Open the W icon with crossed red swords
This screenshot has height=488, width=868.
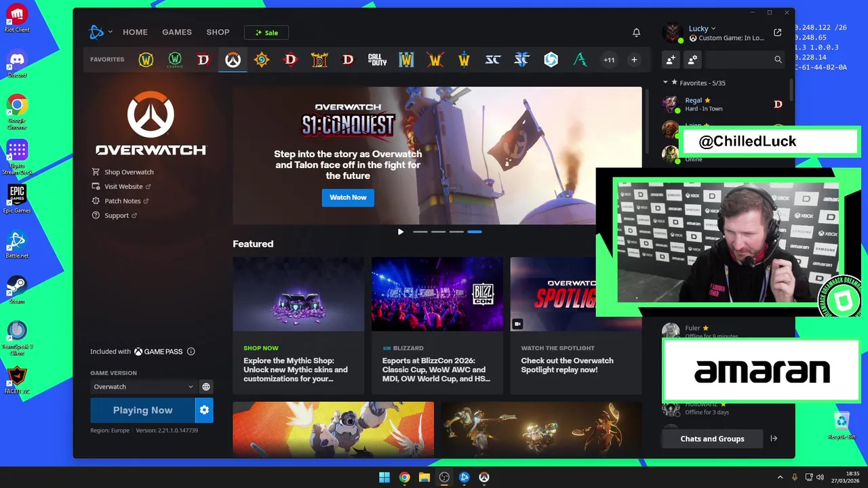pos(435,60)
